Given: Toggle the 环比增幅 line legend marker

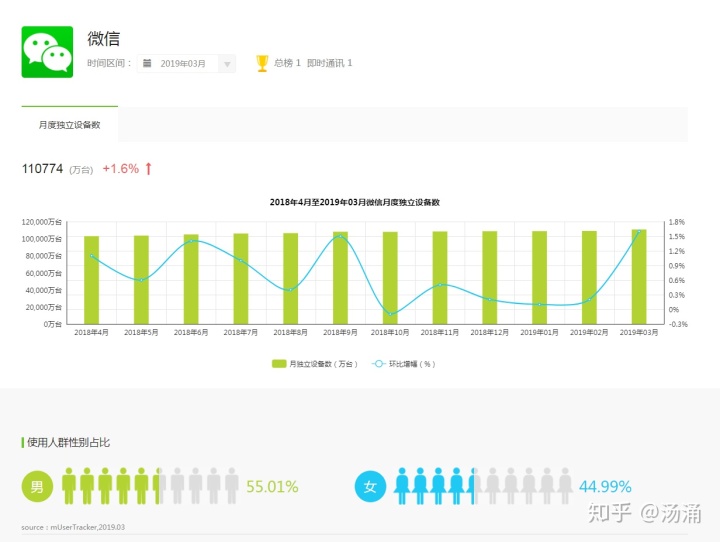Looking at the screenshot, I should pyautogui.click(x=378, y=364).
